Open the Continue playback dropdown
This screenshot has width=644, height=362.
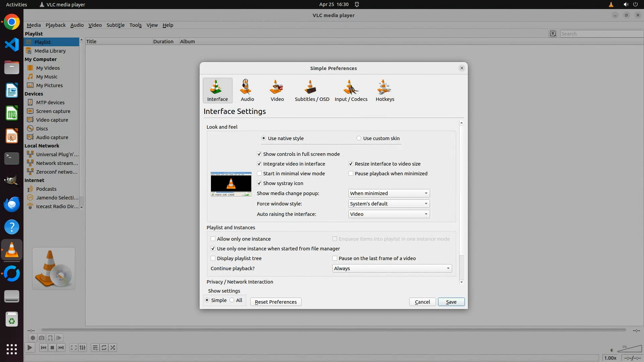(392, 268)
